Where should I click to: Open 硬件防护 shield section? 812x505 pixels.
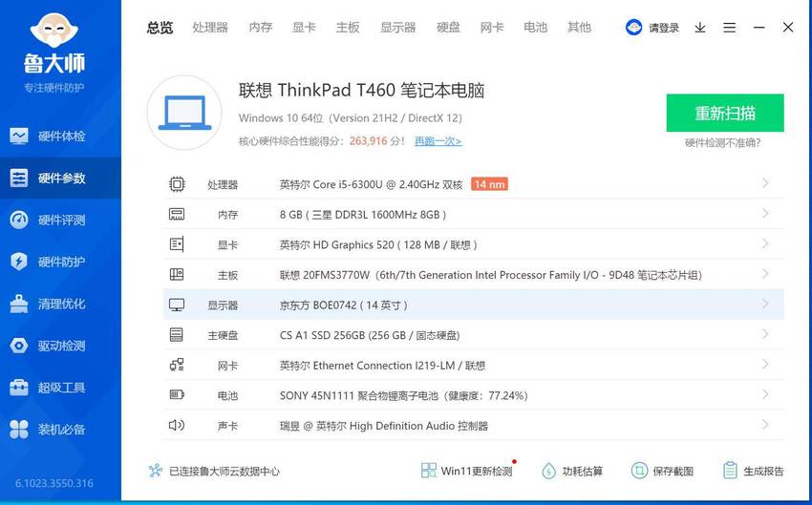pos(60,262)
